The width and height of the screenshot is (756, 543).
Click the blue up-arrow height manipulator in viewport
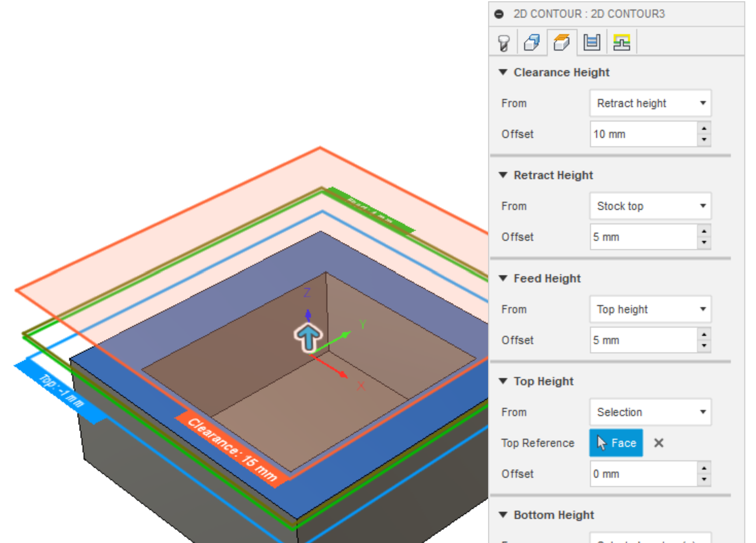click(x=308, y=338)
